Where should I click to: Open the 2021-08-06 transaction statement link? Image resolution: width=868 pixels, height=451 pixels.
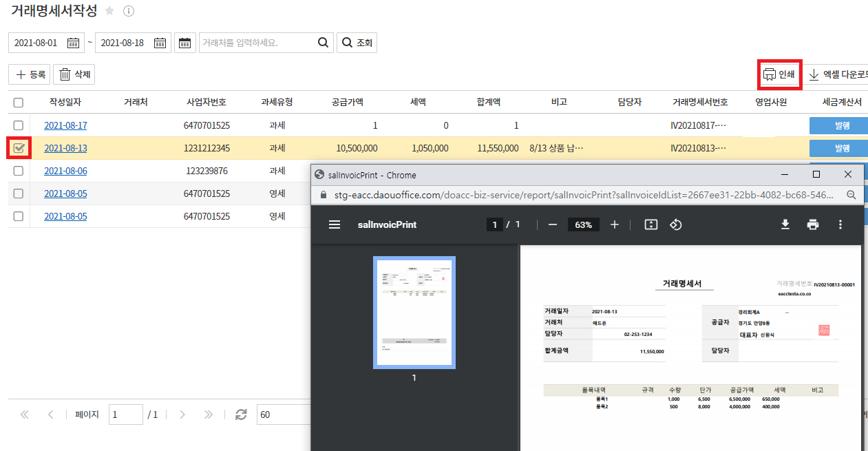click(x=65, y=171)
